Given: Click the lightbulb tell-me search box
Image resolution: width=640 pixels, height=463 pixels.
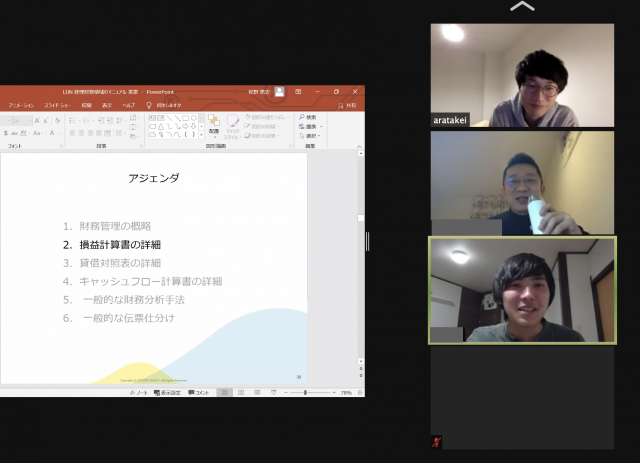Looking at the screenshot, I should 164,105.
